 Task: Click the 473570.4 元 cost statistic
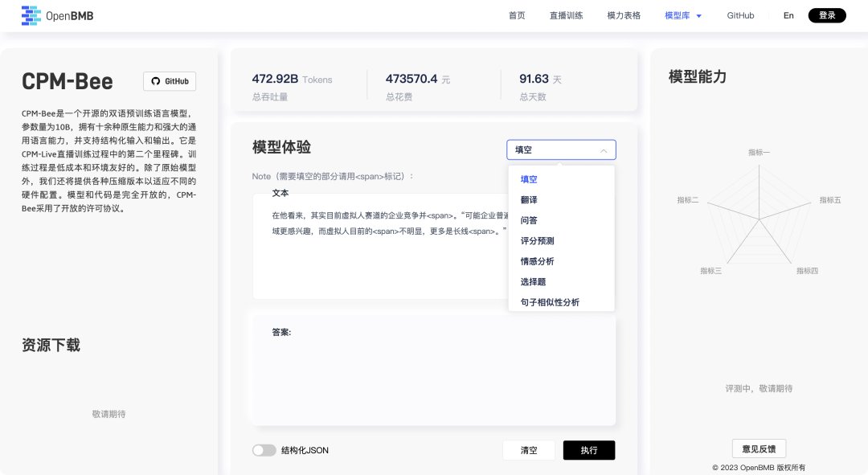[x=418, y=79]
